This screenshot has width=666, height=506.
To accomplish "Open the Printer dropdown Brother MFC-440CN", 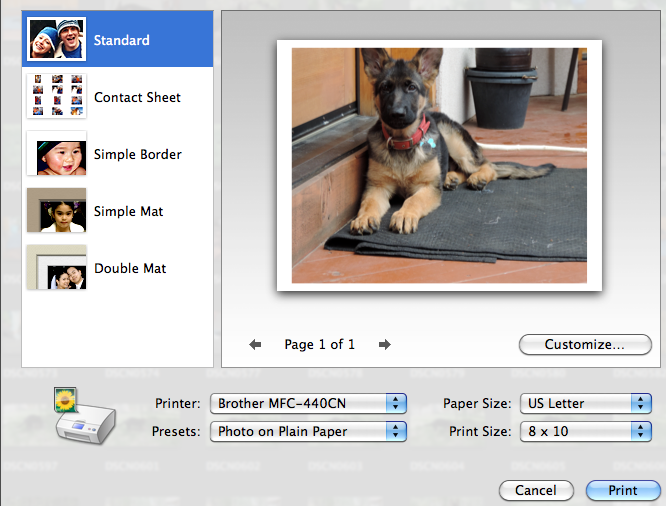I will pos(308,403).
